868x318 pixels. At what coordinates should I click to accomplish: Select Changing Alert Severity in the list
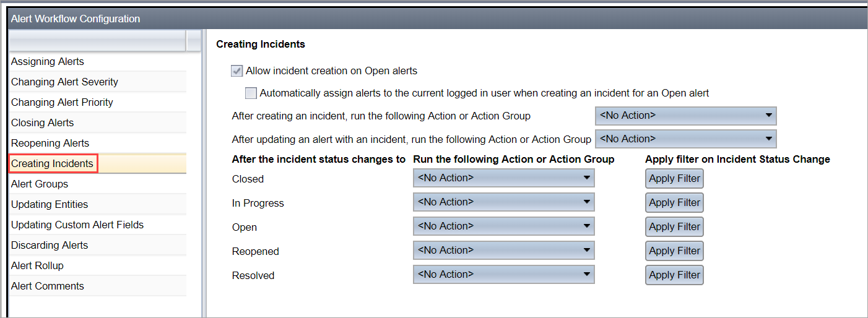pos(98,82)
